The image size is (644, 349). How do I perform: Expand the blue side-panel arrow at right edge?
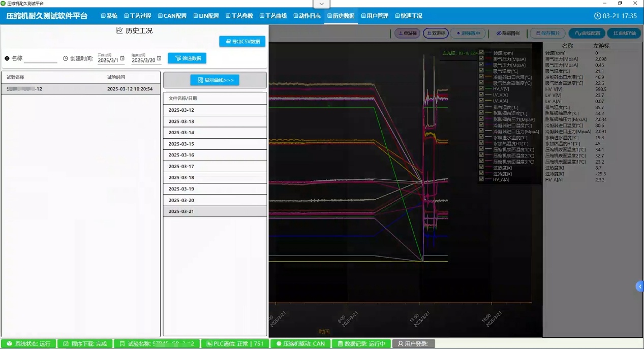click(640, 287)
